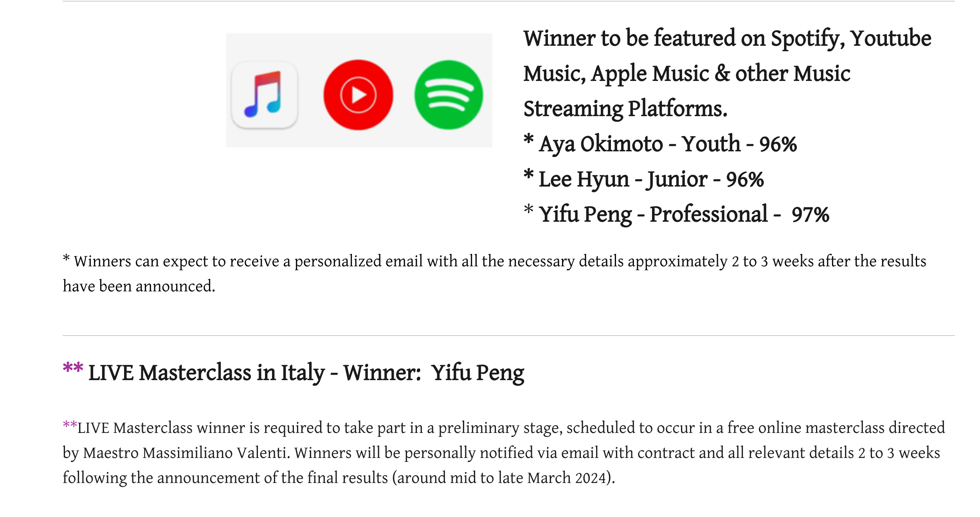Viewport: 980px width, 517px height.
Task: Click the word Spotify in the heading
Action: pyautogui.click(x=807, y=39)
